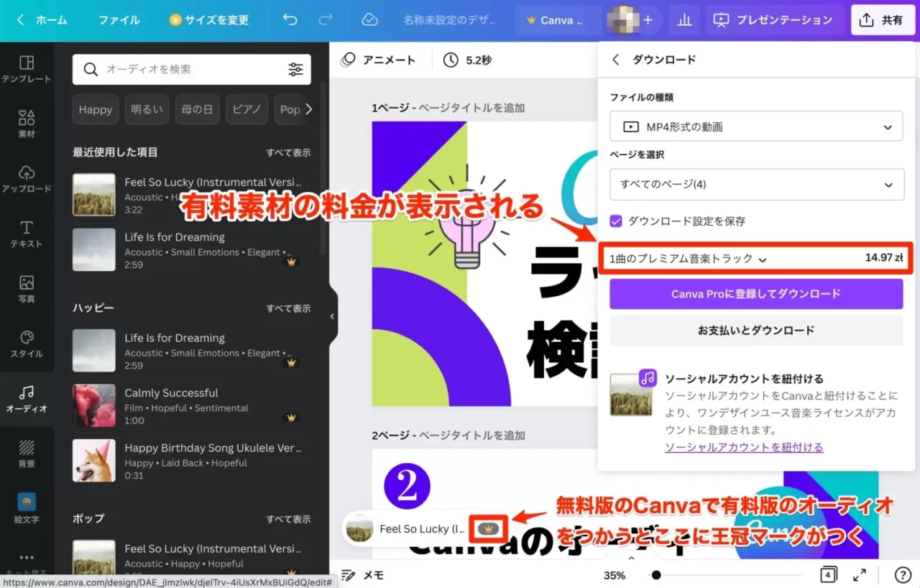Open the ファイル menu
The height and width of the screenshot is (588, 920).
pos(119,20)
